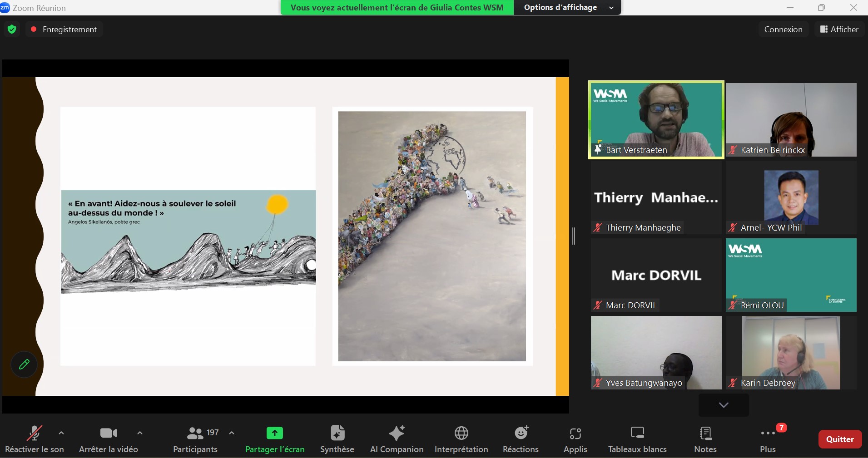Expand the arrow next to Participants 197

tap(232, 433)
